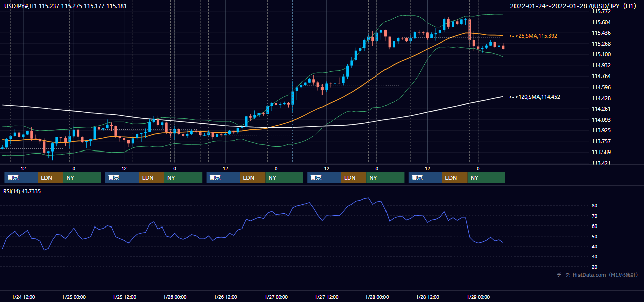Select the 1/26 00:00 date label
This screenshot has height=302, width=644.
pos(175,297)
